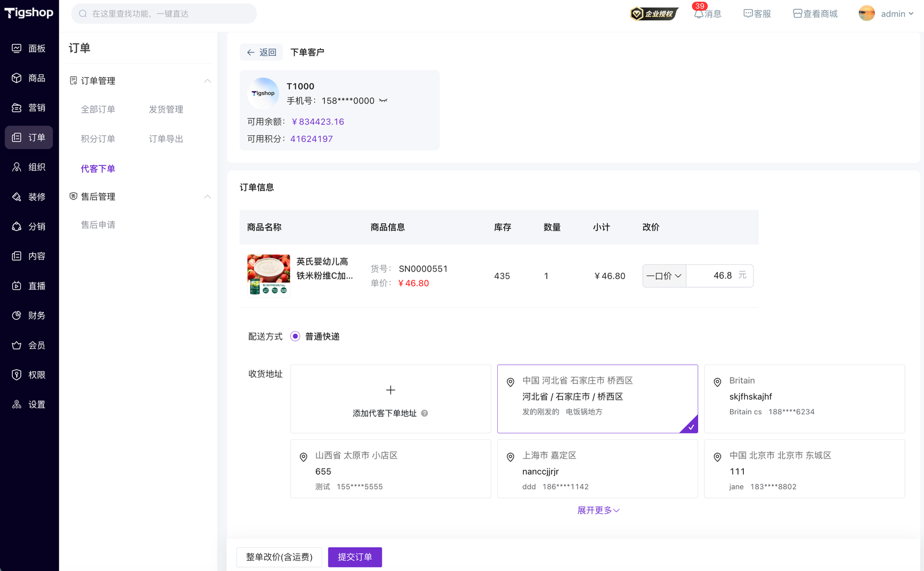
Task: Open 消息 notifications bell icon
Action: coord(699,14)
